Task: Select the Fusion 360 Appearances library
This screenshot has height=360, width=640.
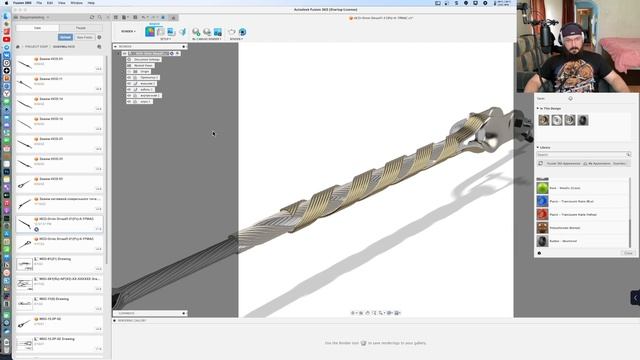Action: coord(563,163)
